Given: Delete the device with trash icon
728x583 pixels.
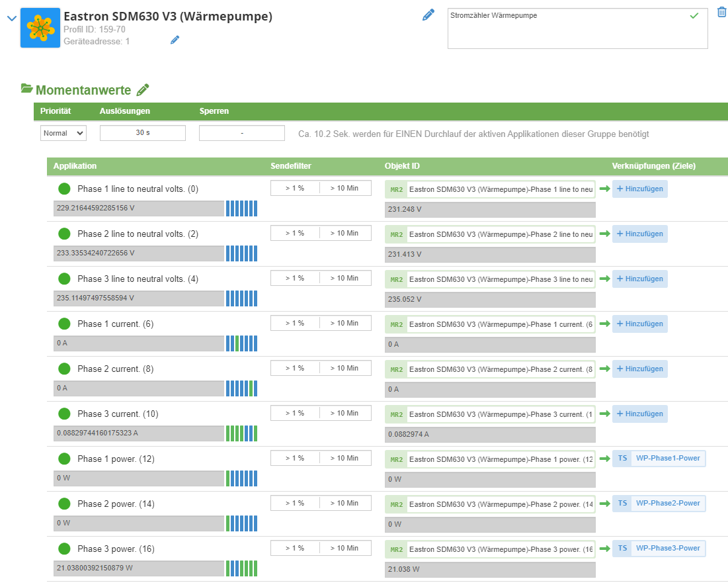Looking at the screenshot, I should coord(722,13).
